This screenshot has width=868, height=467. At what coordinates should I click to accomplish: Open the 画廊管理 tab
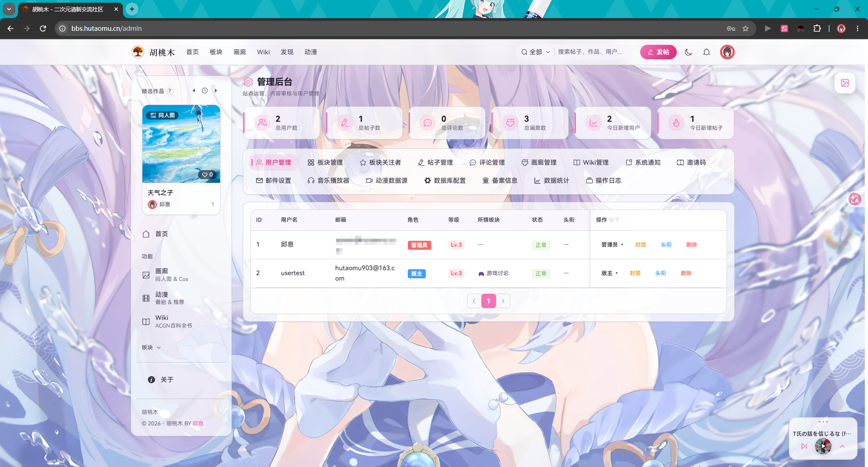(x=539, y=162)
